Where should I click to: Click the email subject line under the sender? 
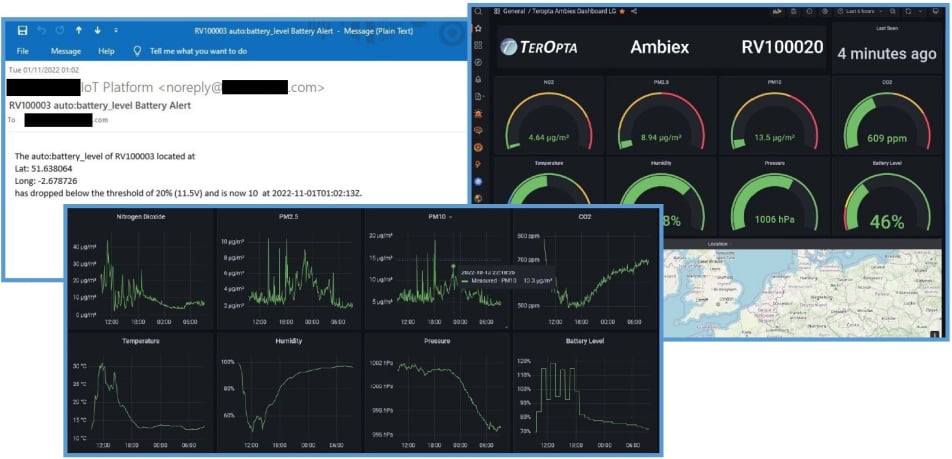tap(100, 105)
